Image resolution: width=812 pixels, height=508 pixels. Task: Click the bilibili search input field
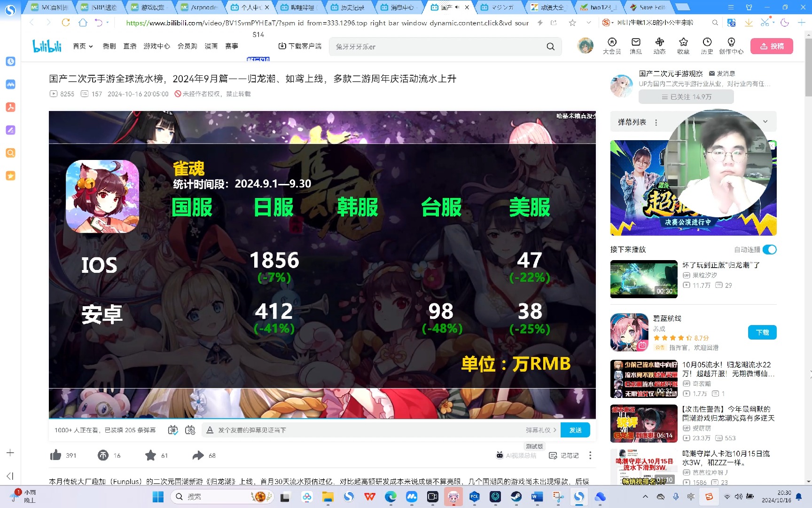437,47
